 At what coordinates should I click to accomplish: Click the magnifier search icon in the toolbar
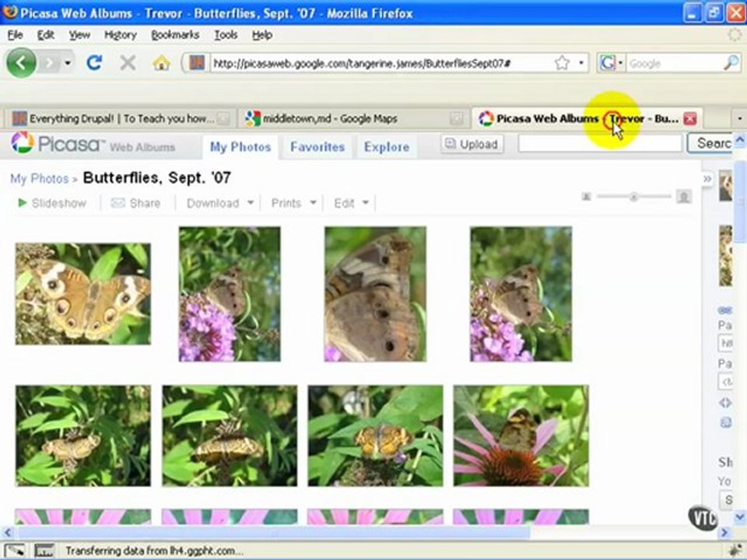(x=731, y=63)
